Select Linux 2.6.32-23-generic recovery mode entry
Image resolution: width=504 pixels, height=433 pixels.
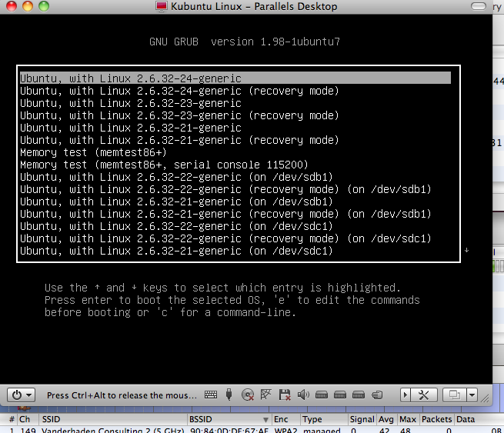(179, 115)
